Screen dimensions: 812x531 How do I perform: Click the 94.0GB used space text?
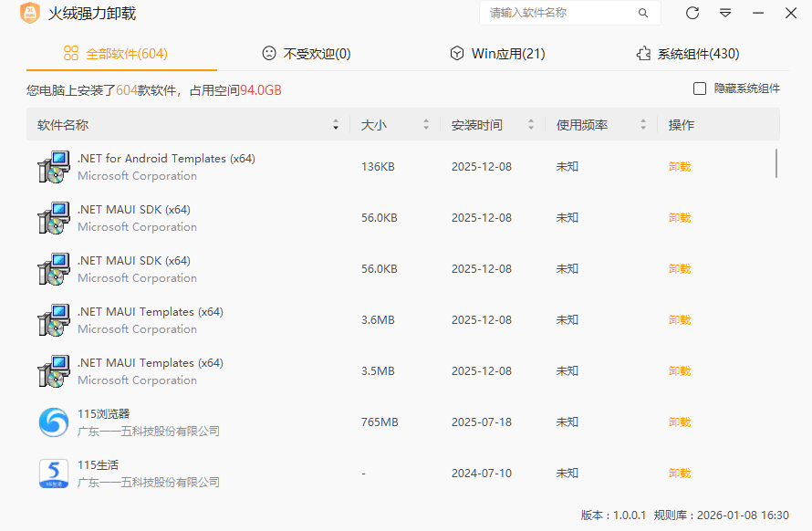pyautogui.click(x=261, y=90)
